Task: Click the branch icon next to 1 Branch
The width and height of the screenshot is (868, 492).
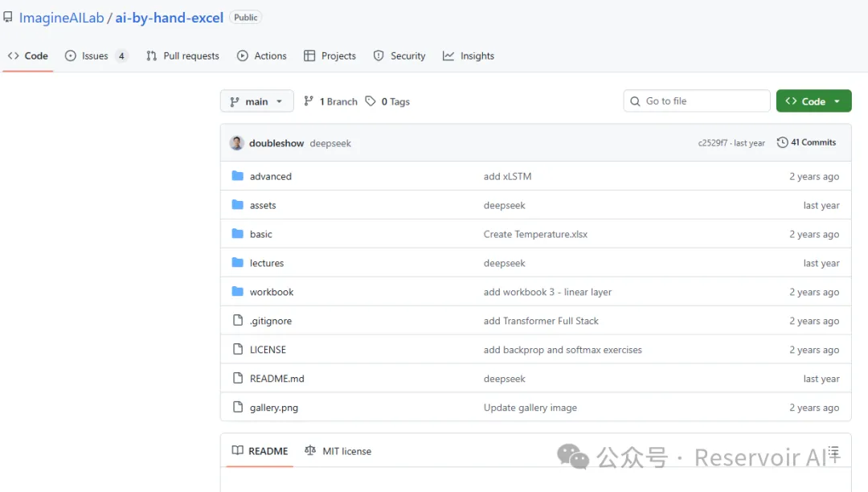Action: (x=309, y=100)
